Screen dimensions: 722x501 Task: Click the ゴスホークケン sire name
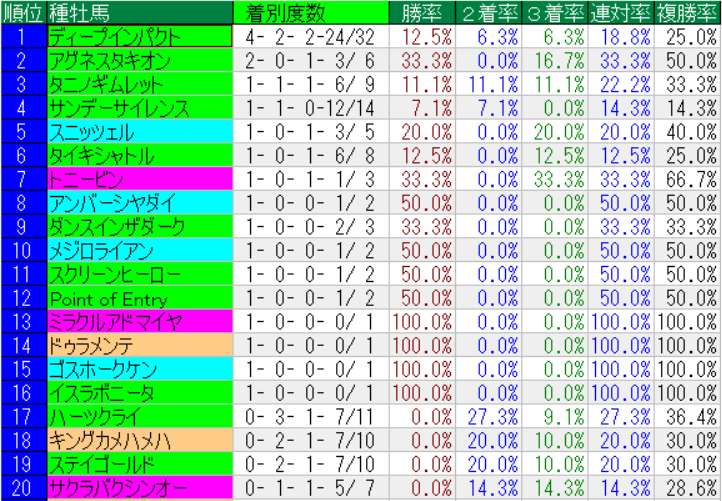click(x=140, y=369)
